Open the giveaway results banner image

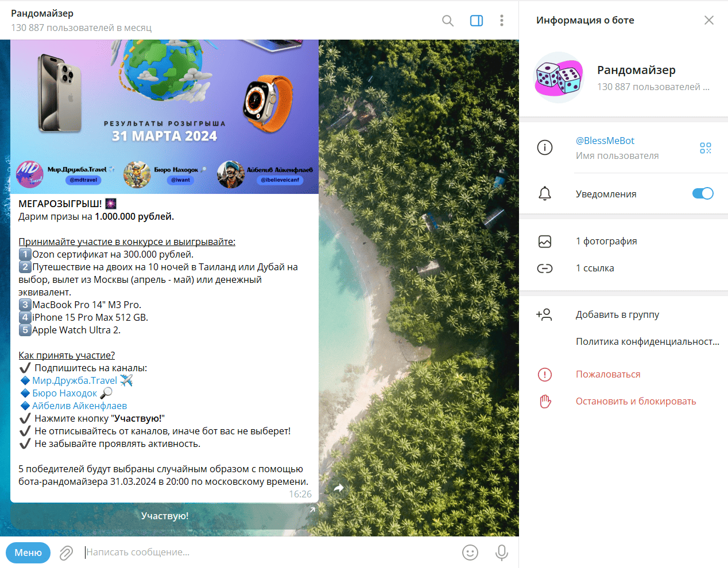[164, 116]
